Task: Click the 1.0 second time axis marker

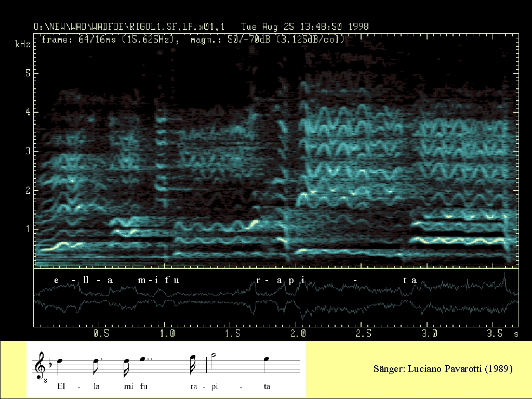Action: click(166, 332)
